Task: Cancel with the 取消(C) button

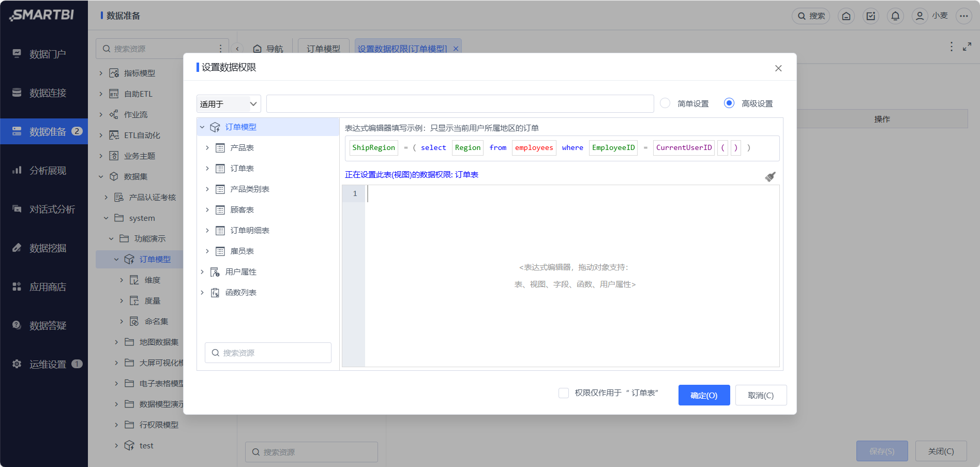Action: coord(761,395)
